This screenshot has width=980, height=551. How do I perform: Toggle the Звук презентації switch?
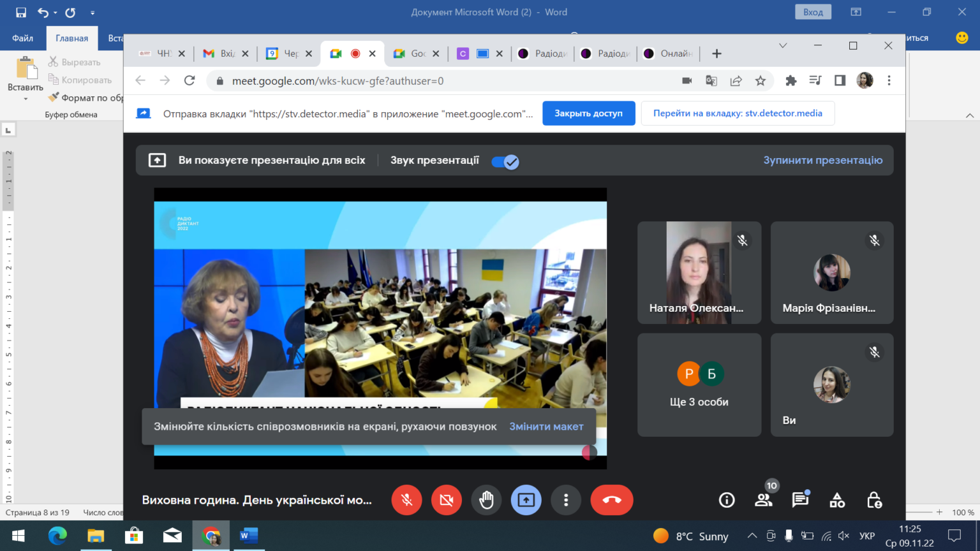tap(505, 161)
